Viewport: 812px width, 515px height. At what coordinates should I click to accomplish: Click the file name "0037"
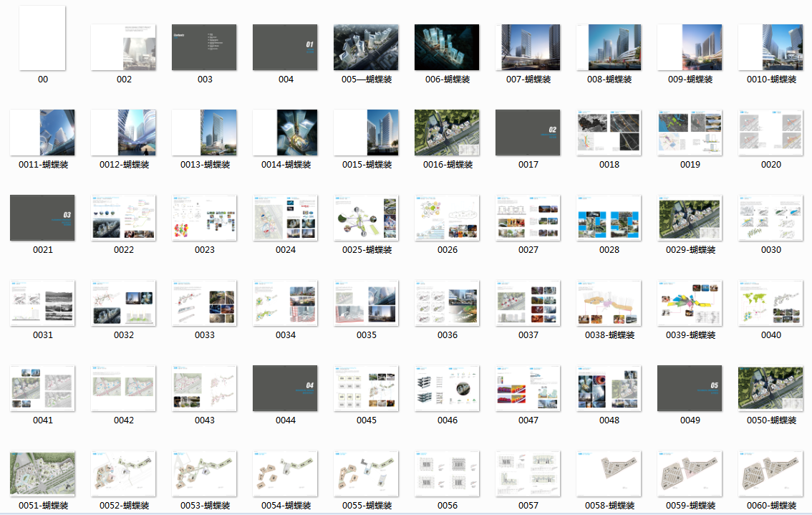[x=528, y=334]
